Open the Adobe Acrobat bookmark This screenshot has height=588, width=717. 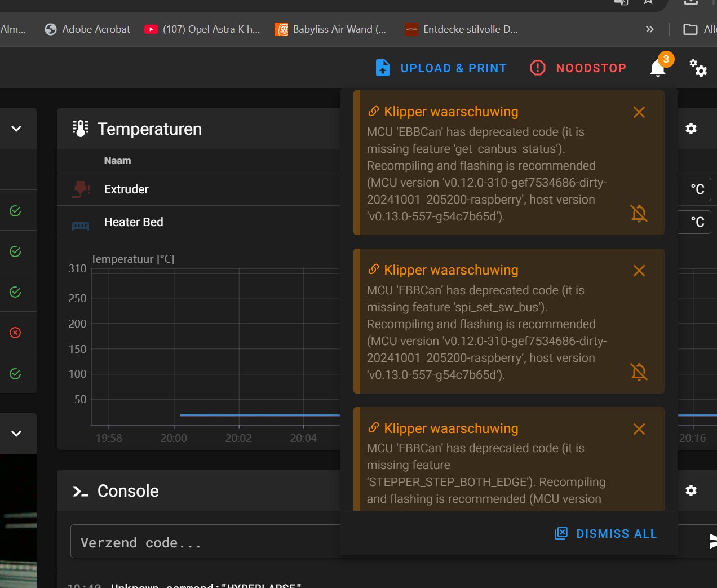tap(87, 29)
